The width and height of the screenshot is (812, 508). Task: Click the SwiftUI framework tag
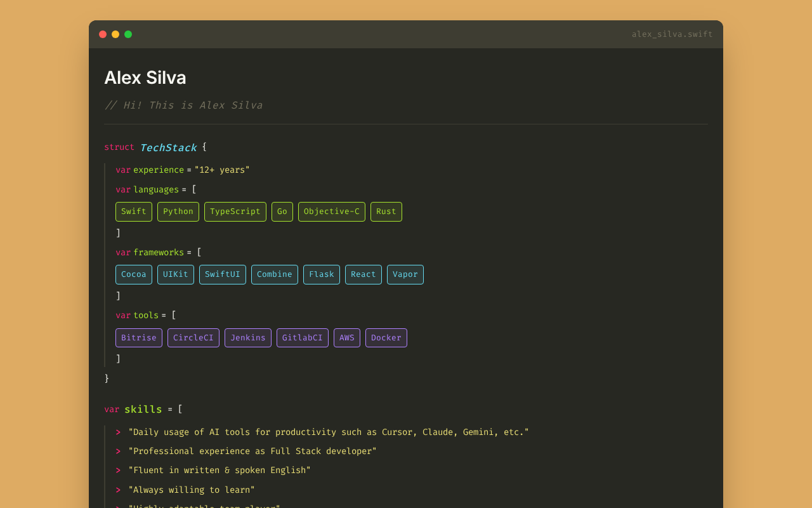point(223,274)
